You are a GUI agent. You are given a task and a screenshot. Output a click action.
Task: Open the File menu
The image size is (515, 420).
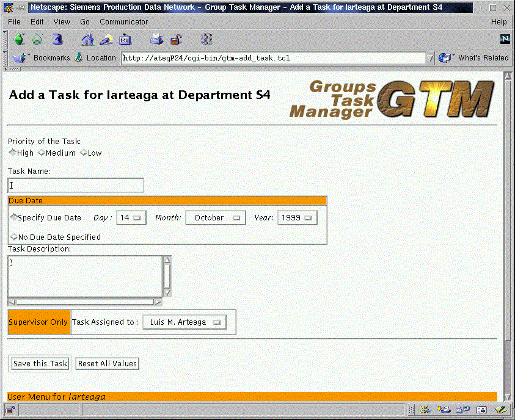pos(14,22)
